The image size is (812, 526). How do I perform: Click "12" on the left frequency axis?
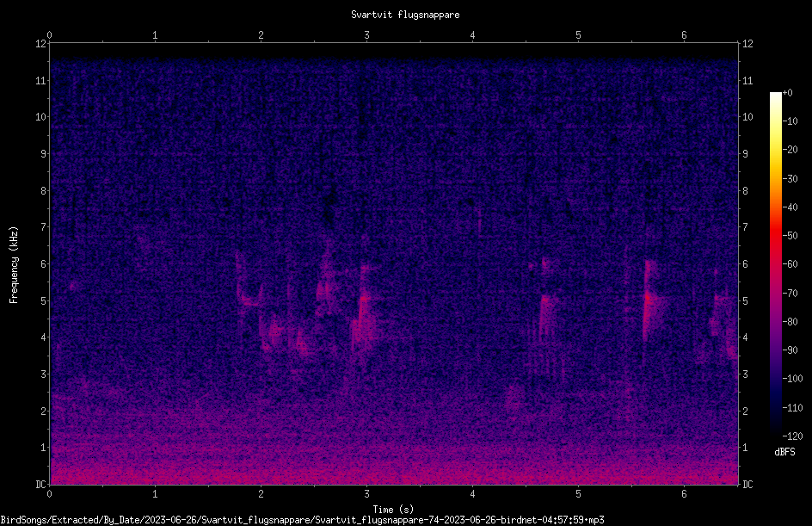click(x=40, y=44)
